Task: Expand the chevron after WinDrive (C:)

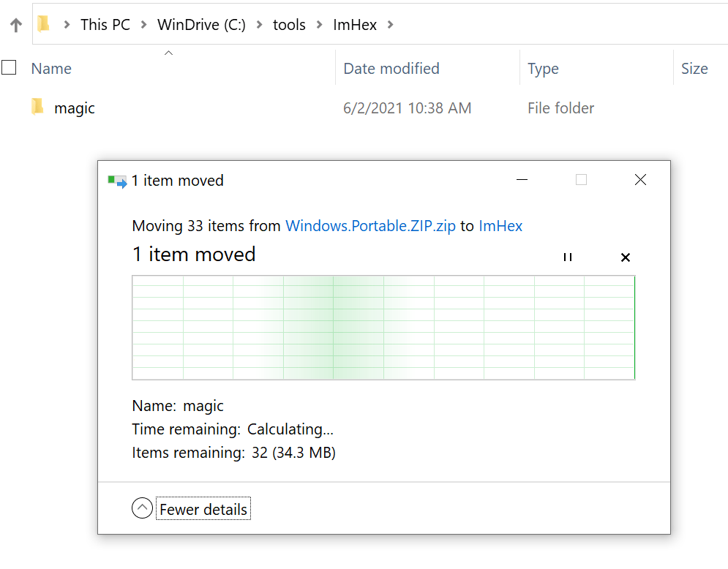Action: tap(260, 25)
